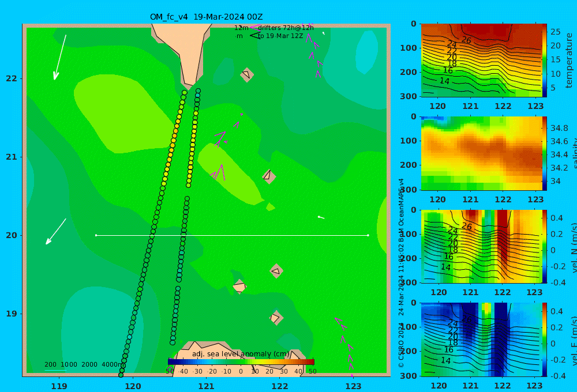Image resolution: width=577 pixels, height=392 pixels.
Task: Select the northernmost diamond island marker
Action: click(x=247, y=74)
